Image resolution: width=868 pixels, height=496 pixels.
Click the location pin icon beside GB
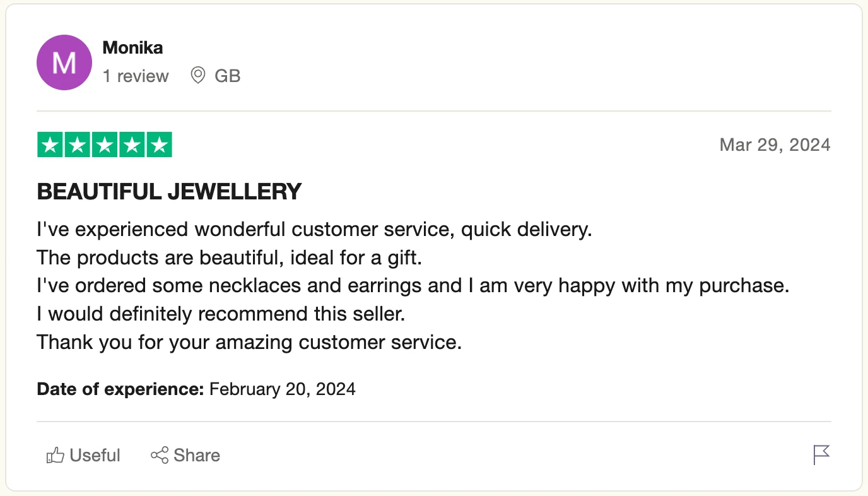(x=198, y=76)
